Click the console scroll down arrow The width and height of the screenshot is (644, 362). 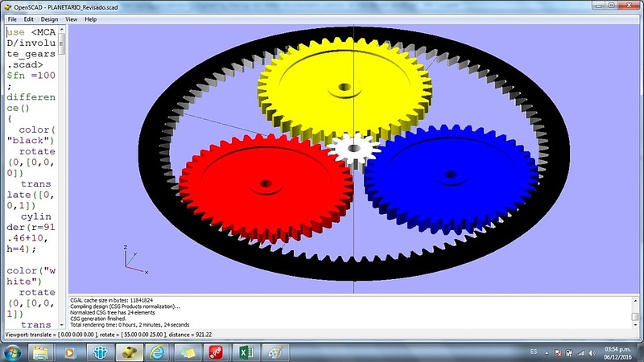click(635, 325)
